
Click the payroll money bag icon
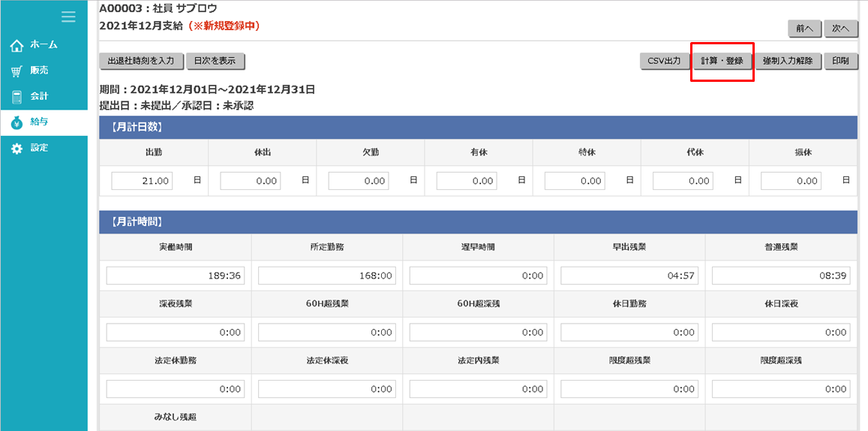coord(17,122)
